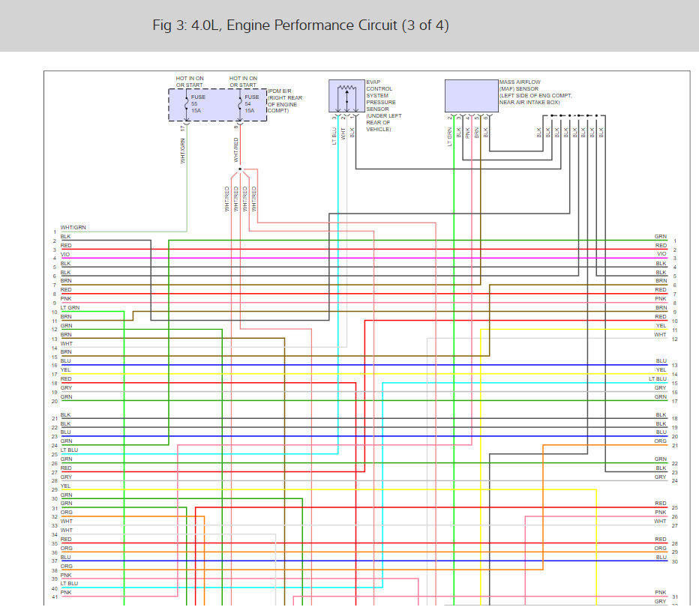The image size is (699, 616).
Task: Click the dashed IPDM E/R fuse box
Action: coord(217,105)
